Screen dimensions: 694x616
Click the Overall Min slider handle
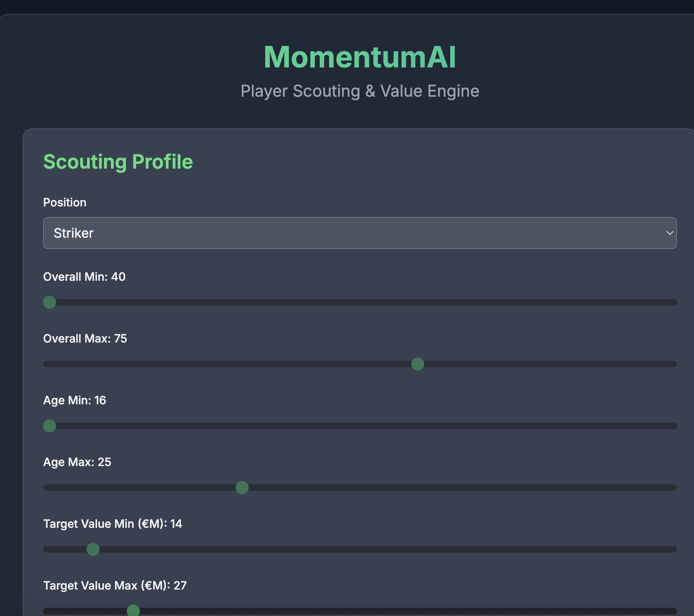[50, 302]
